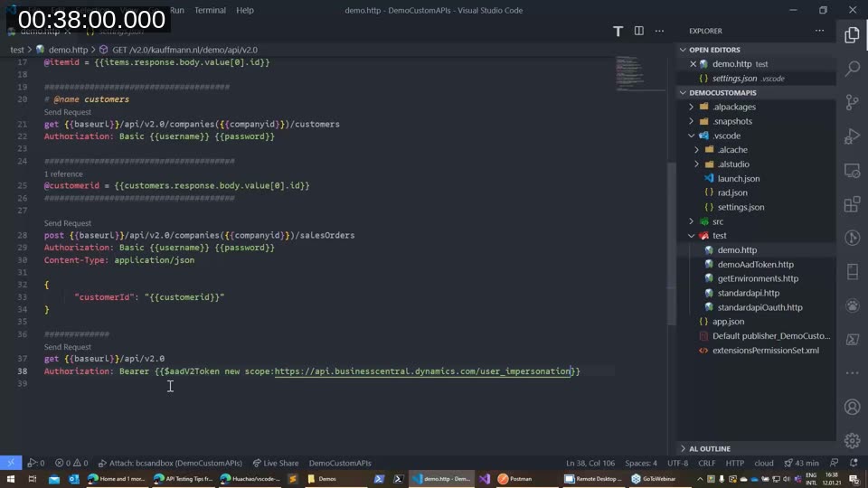Expand the .alpackages folder
Screen dimensions: 868x488
click(733, 107)
